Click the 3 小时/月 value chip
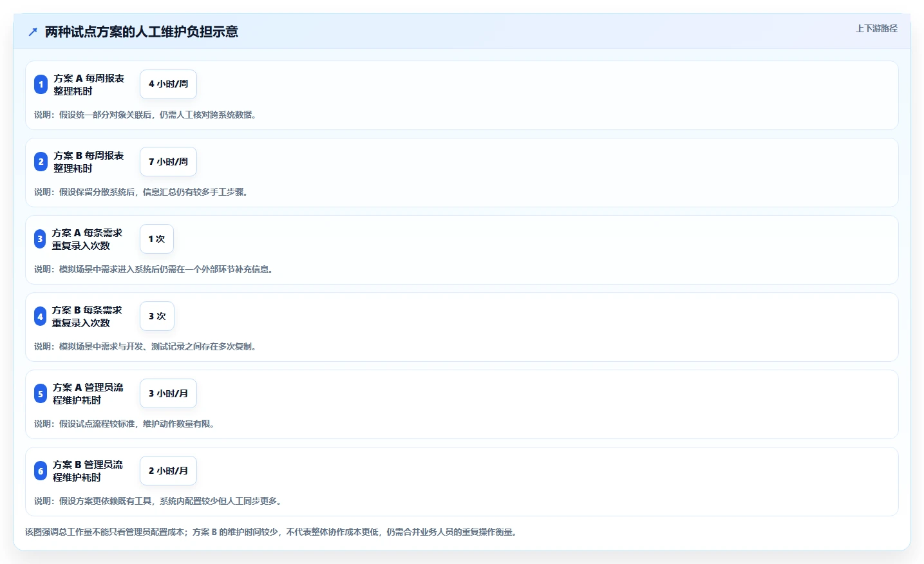 [x=168, y=393]
